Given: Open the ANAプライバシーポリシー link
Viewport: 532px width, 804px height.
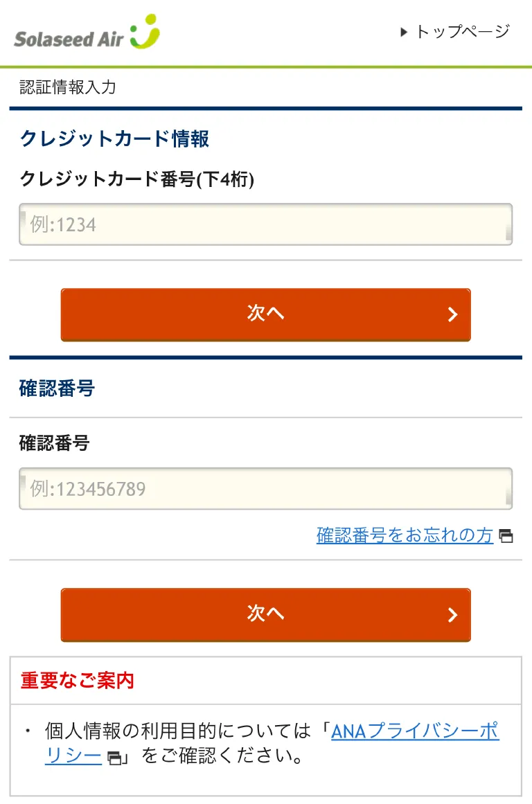Looking at the screenshot, I should tap(414, 731).
